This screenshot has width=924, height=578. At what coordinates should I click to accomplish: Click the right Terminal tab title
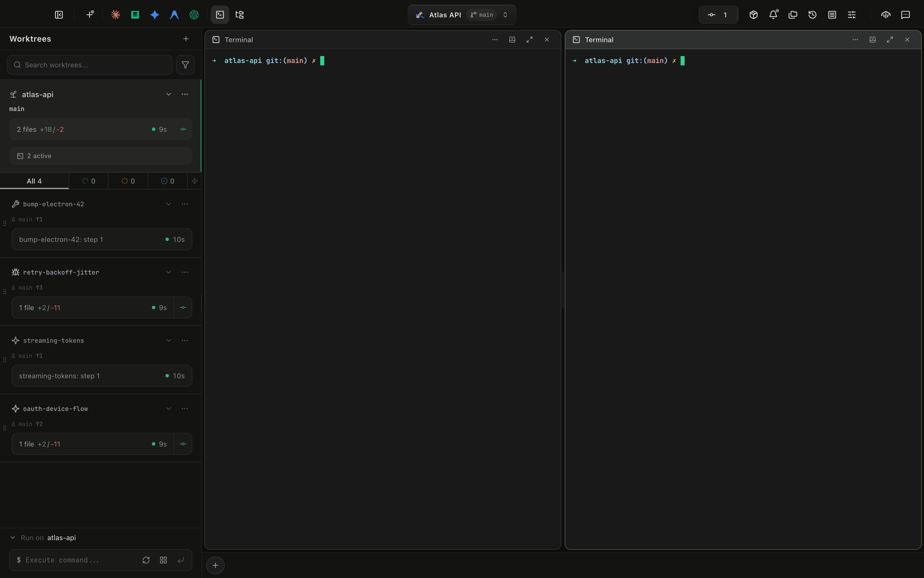tap(599, 40)
